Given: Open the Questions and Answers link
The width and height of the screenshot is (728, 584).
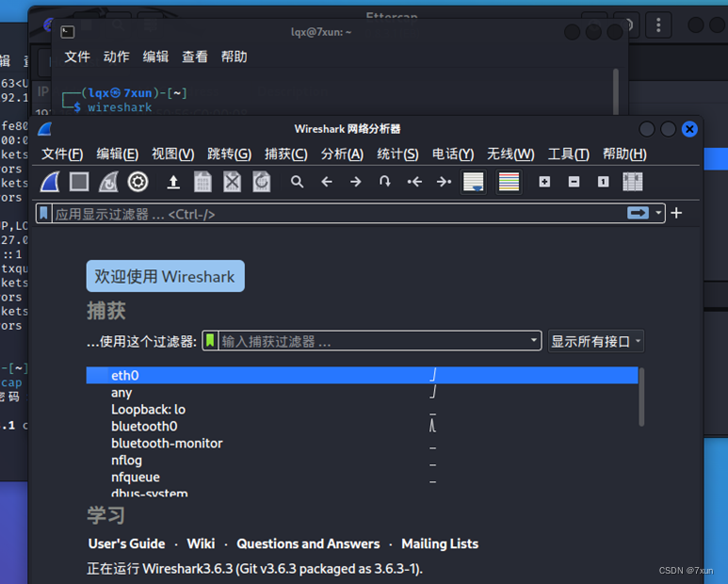Looking at the screenshot, I should pyautogui.click(x=308, y=543).
